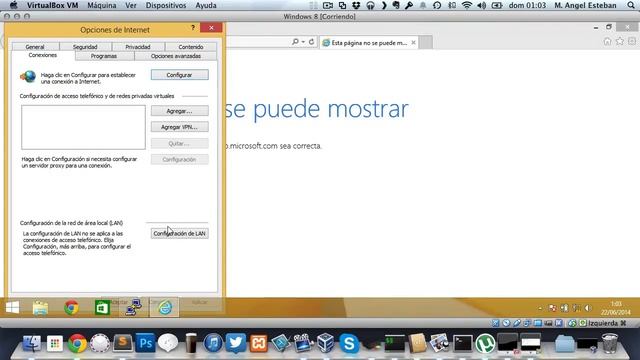The width and height of the screenshot is (640, 360).
Task: Open Spotlight search in menu bar
Action: [631, 5]
